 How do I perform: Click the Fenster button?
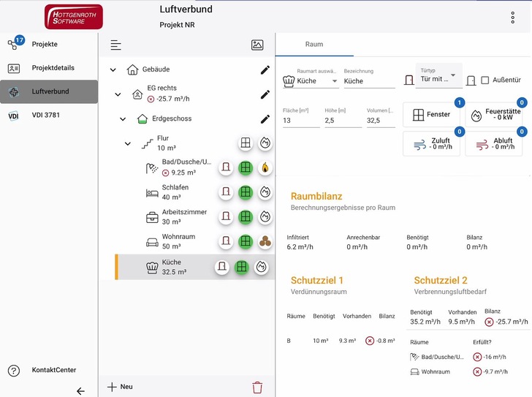click(x=430, y=115)
